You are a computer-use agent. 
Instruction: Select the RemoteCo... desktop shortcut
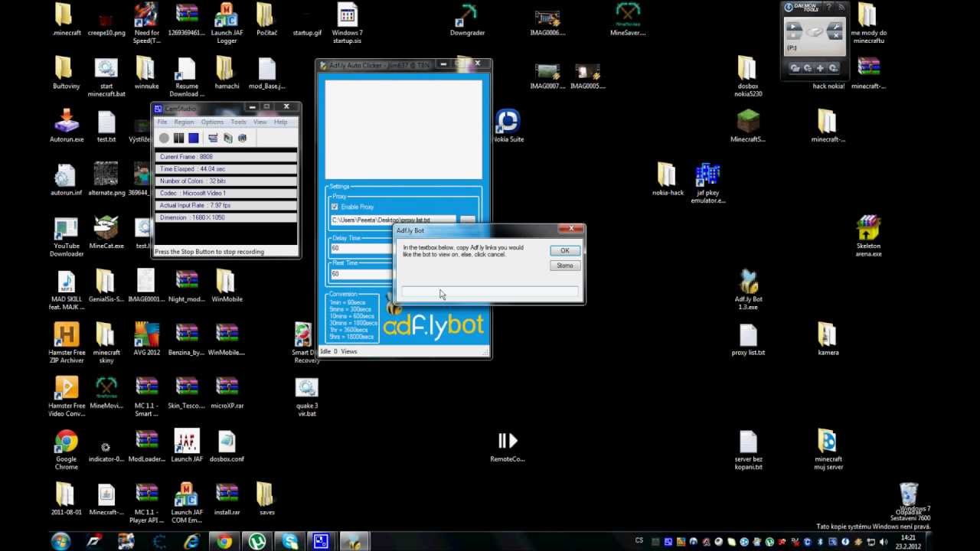[x=508, y=447]
